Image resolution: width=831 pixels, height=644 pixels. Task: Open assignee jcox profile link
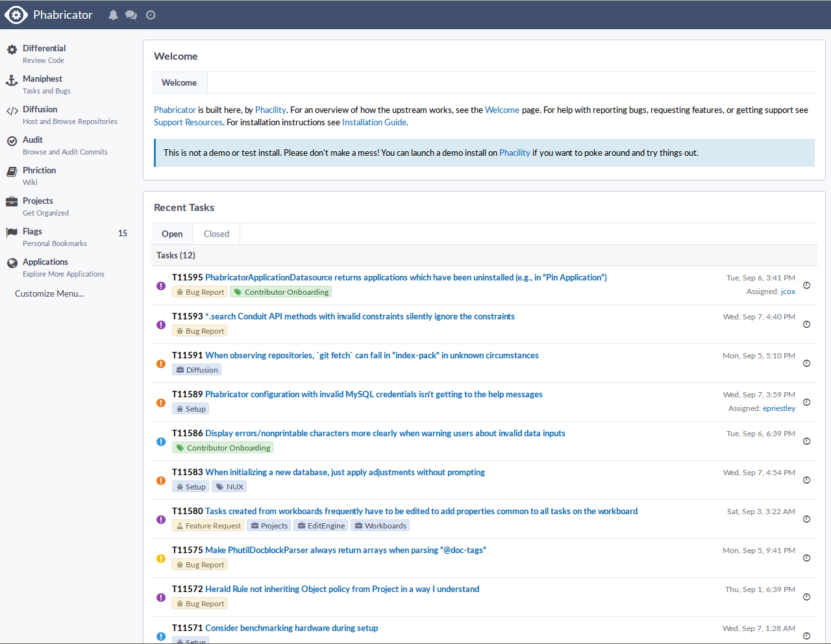788,291
